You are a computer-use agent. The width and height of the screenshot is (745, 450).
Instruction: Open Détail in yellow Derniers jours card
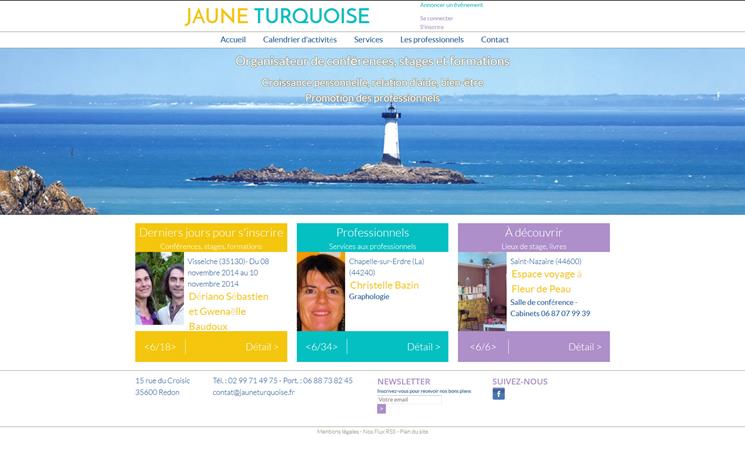(262, 347)
